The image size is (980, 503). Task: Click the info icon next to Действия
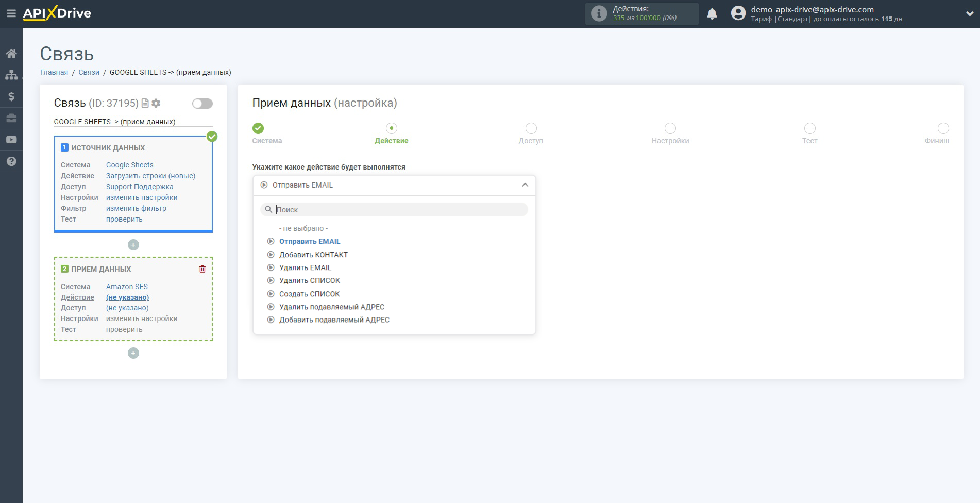599,13
